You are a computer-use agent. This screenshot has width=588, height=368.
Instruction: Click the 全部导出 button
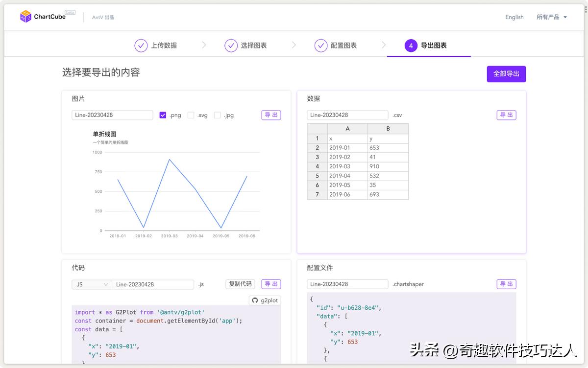tap(506, 74)
